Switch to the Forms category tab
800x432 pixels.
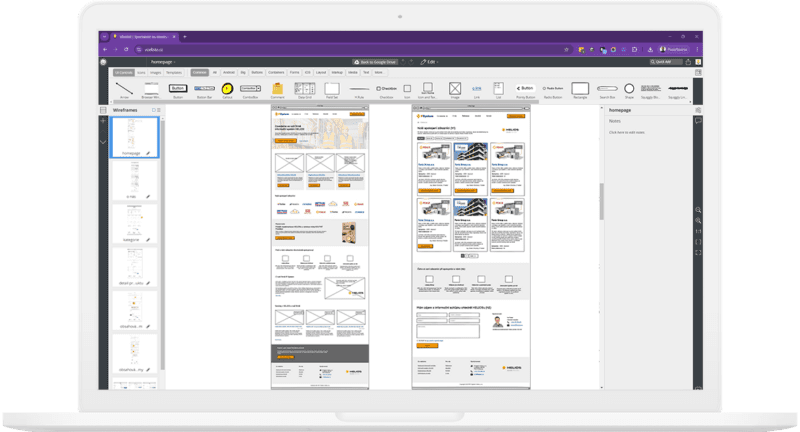point(294,72)
